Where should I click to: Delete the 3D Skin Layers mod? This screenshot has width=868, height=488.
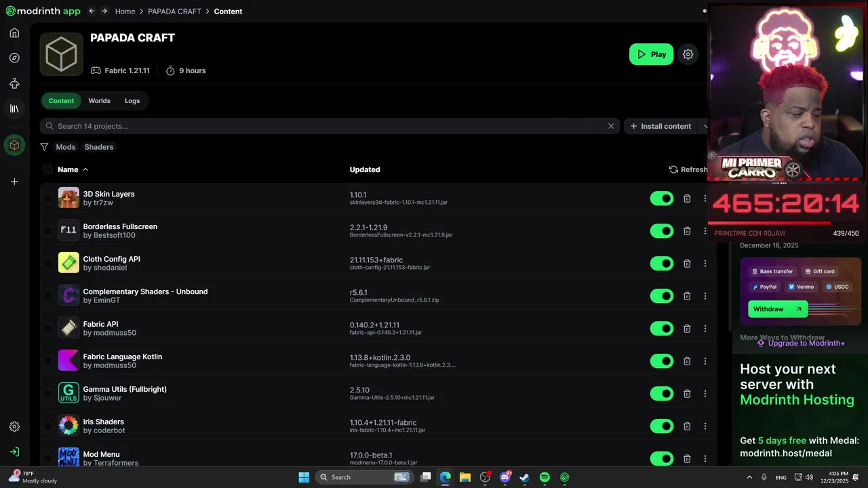point(687,199)
